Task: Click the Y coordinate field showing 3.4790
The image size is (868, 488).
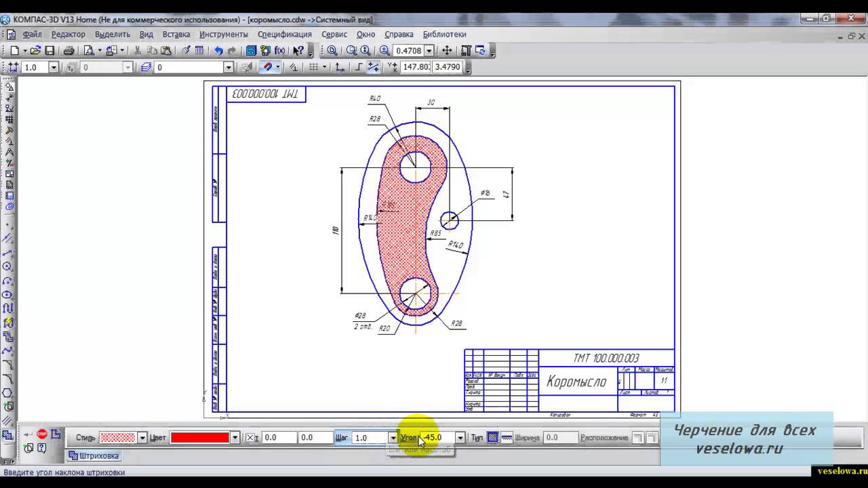Action: click(448, 67)
